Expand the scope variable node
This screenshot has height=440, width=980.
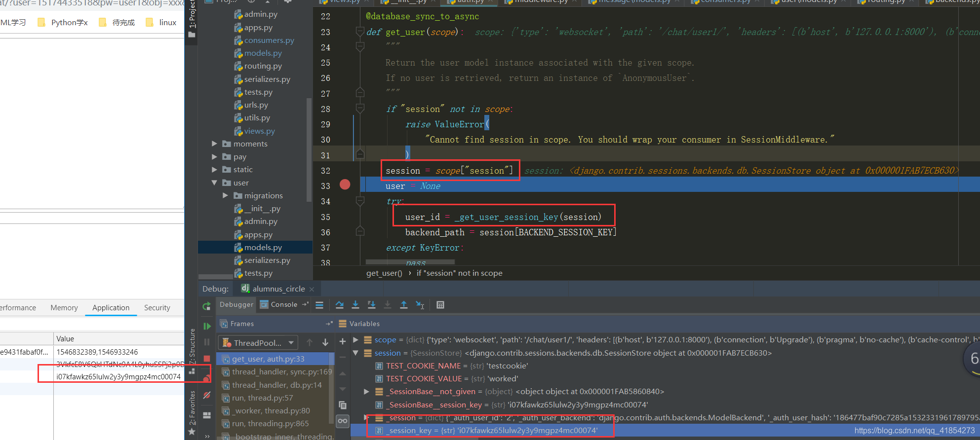(x=355, y=340)
